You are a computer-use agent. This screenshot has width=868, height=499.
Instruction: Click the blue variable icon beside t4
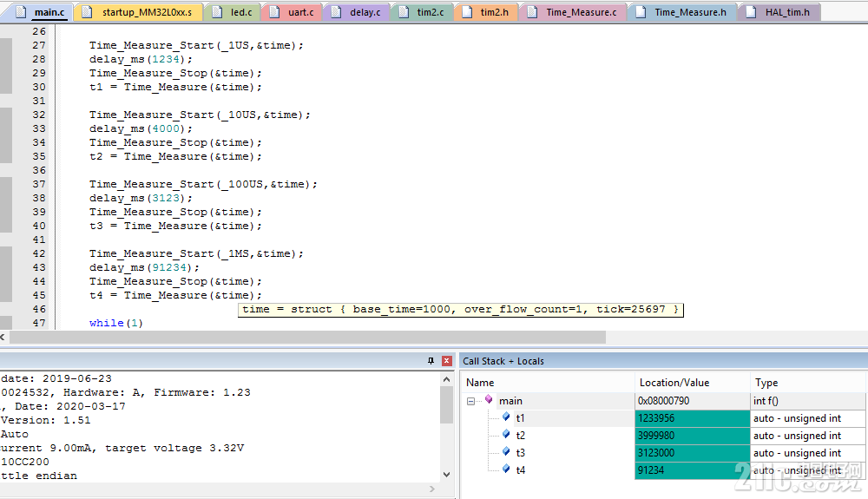[x=506, y=469]
